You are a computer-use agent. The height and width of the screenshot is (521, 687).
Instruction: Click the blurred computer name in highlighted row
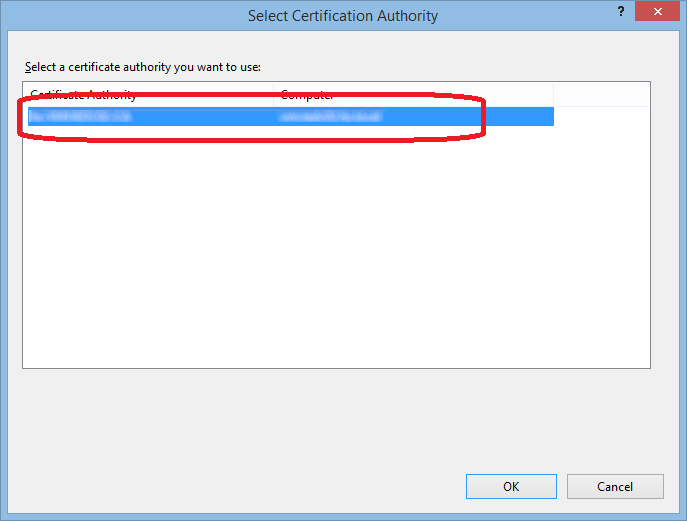[x=331, y=117]
